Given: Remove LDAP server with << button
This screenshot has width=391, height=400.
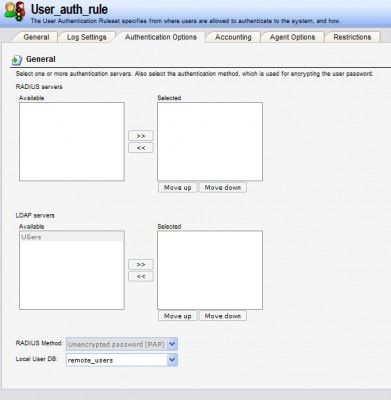Looking at the screenshot, I should coord(141,276).
